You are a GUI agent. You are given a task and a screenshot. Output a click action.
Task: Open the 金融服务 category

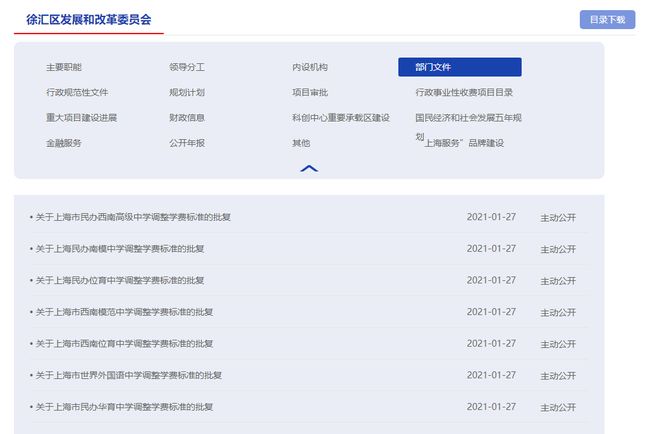[64, 142]
